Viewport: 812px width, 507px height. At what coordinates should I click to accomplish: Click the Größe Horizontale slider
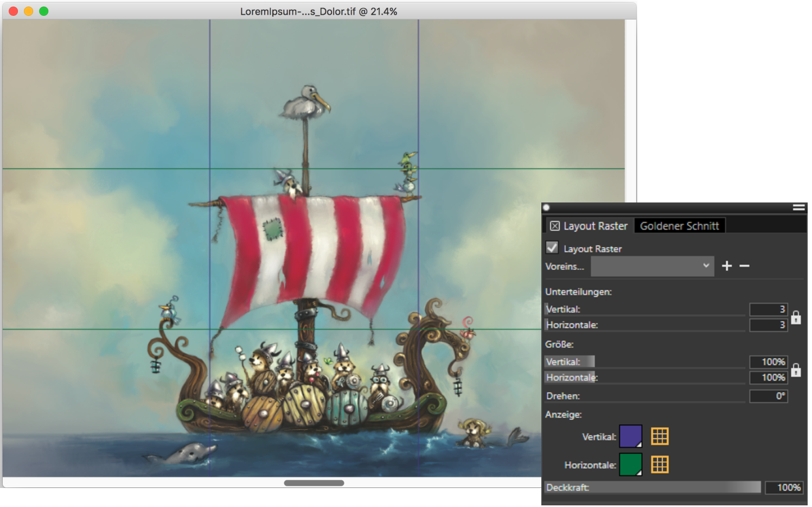(644, 377)
